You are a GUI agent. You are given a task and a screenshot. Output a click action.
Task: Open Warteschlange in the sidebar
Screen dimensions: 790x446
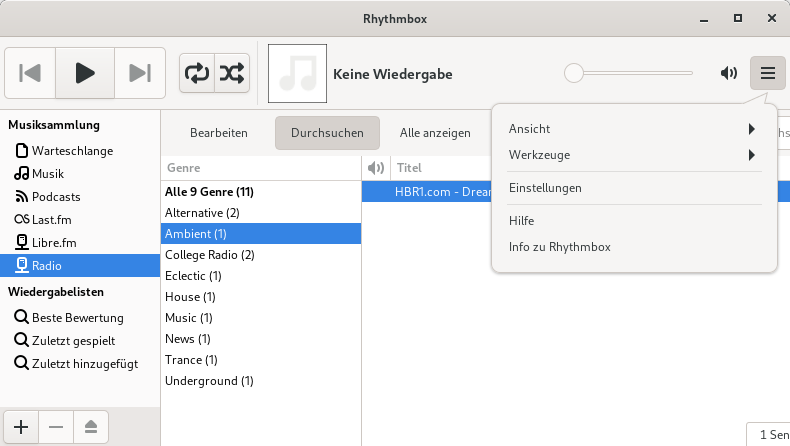coord(80,151)
